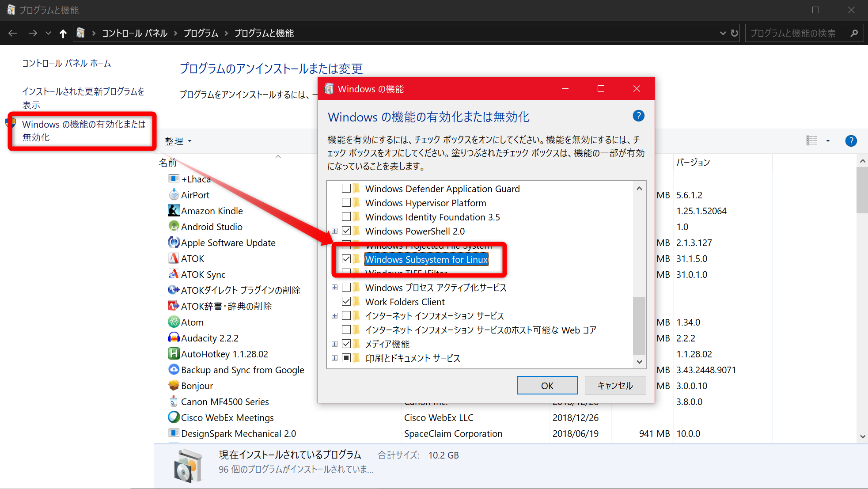868x489 pixels.
Task: Toggle Windows PowerShell 2.0 checkbox
Action: coord(346,231)
